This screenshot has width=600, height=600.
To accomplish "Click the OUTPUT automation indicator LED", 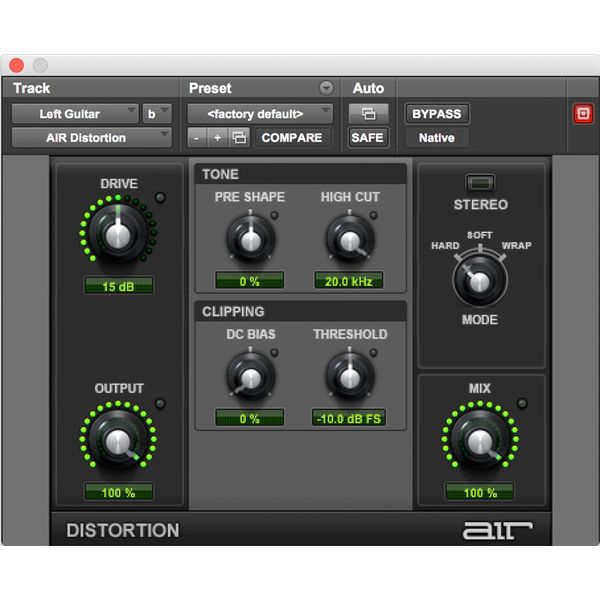I will pyautogui.click(x=160, y=403).
